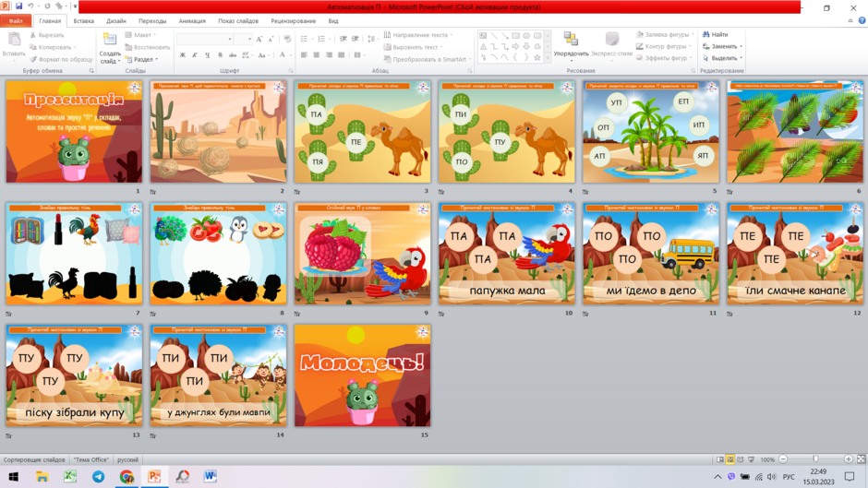
Task: Click the Создать слайд icon
Action: (x=110, y=40)
